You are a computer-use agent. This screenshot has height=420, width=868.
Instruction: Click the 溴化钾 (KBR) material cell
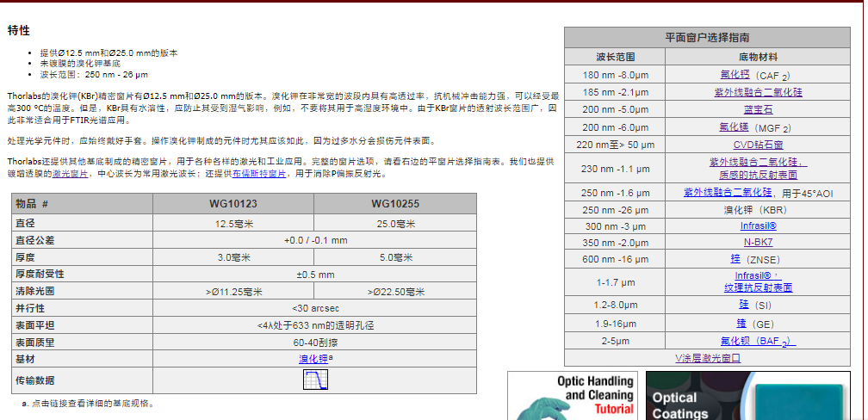pos(758,210)
